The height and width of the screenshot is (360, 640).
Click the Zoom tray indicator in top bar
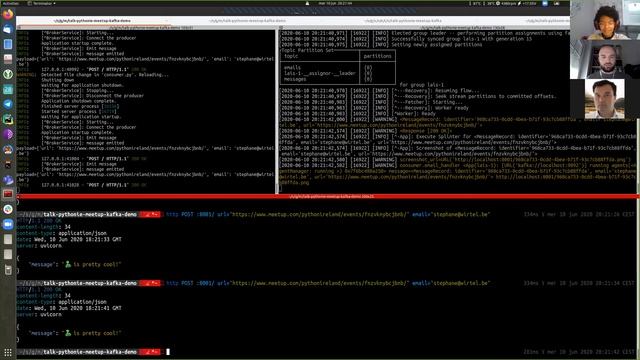545,3
